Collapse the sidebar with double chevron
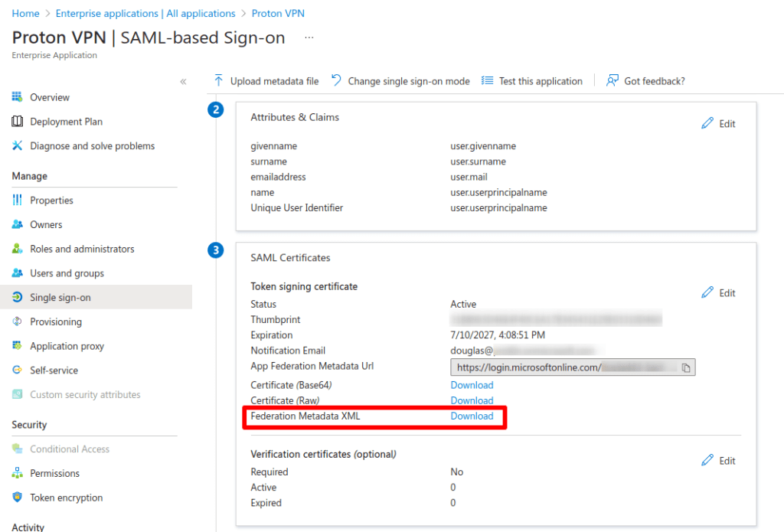 184,81
